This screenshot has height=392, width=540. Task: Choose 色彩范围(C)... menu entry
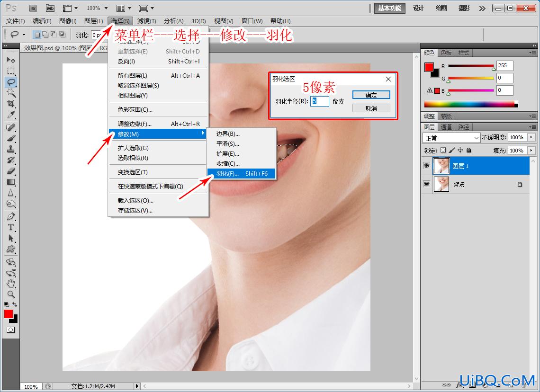point(135,109)
